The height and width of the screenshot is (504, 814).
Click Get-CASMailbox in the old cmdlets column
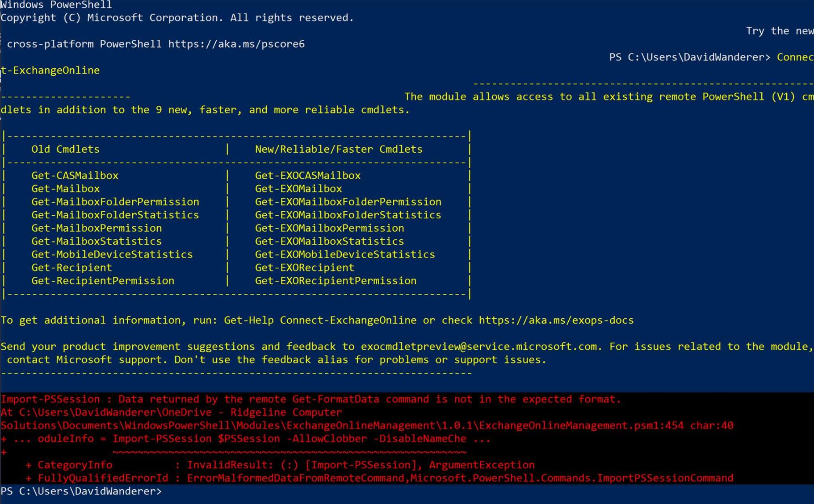75,176
